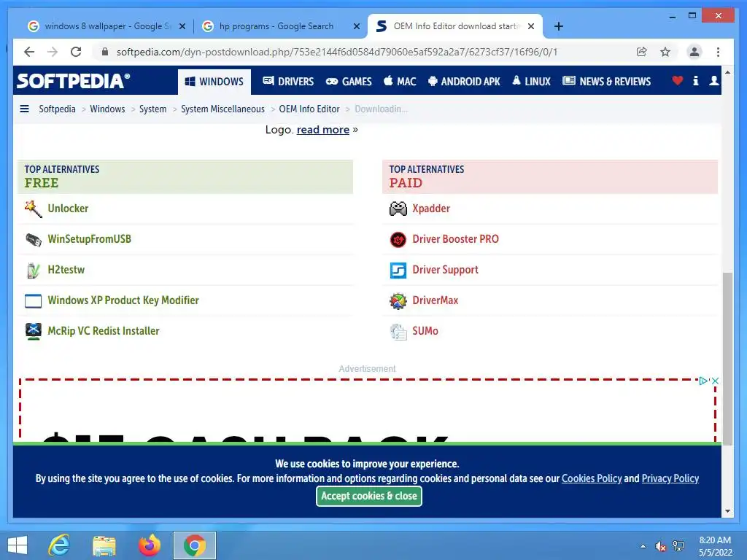Reload the page

pyautogui.click(x=76, y=52)
